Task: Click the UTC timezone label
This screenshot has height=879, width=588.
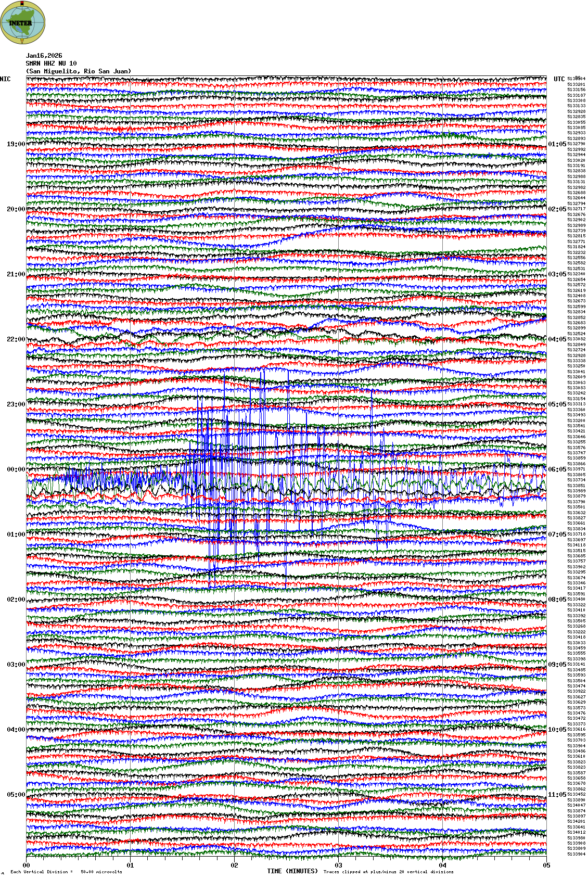Action: point(559,79)
